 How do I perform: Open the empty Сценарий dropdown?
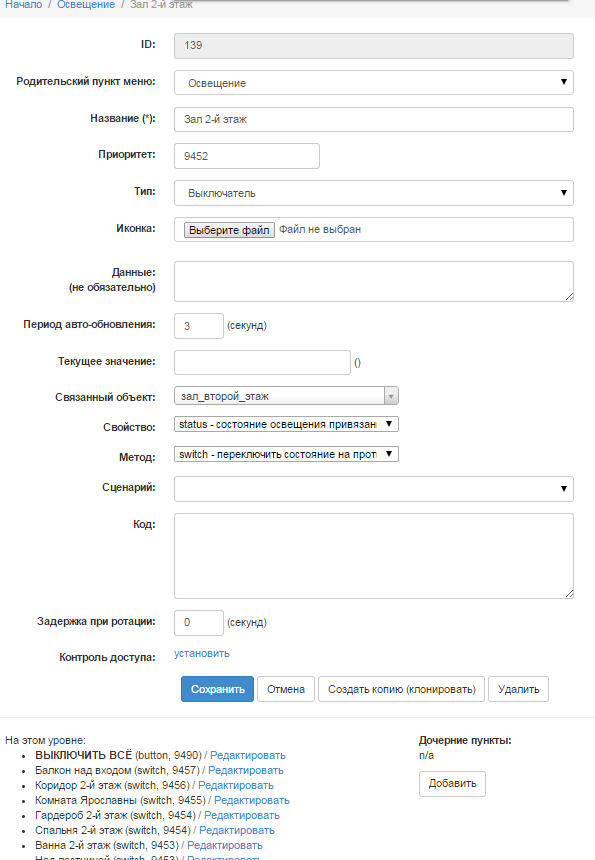373,489
